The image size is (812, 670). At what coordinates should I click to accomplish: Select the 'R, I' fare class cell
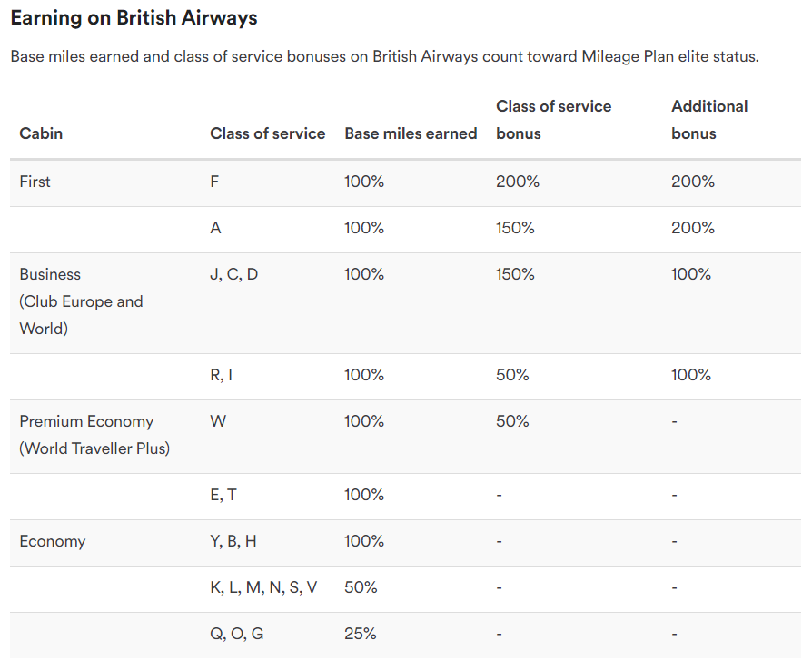click(221, 375)
